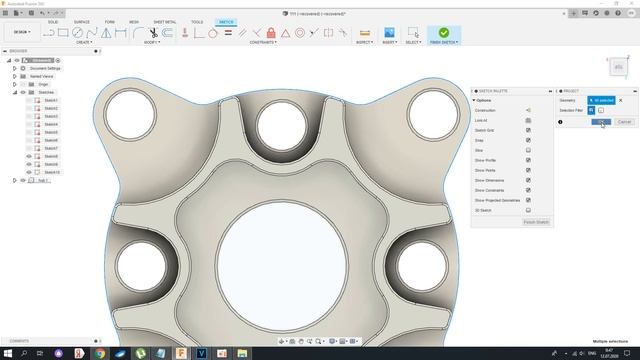The height and width of the screenshot is (360, 640).
Task: Apply Parallel constraint icon
Action: 242,33
